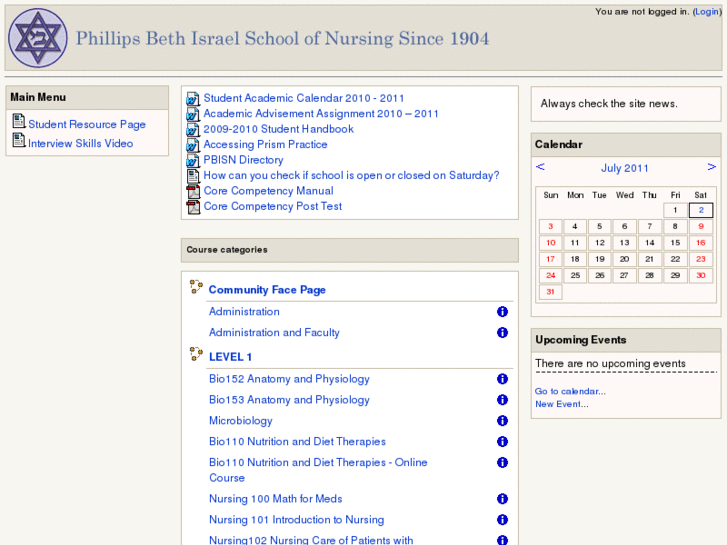Click Always check the site news text
Viewport: 727px width, 545px height.
tap(609, 103)
